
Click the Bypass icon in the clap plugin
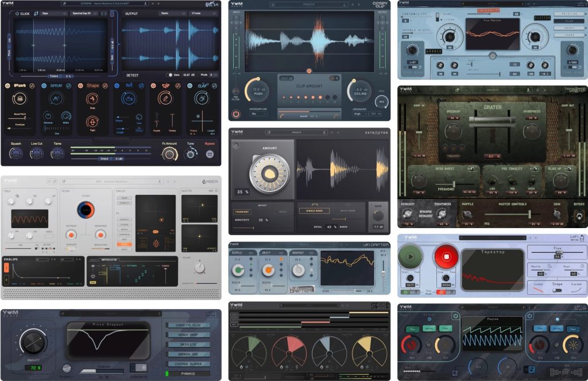point(210,155)
